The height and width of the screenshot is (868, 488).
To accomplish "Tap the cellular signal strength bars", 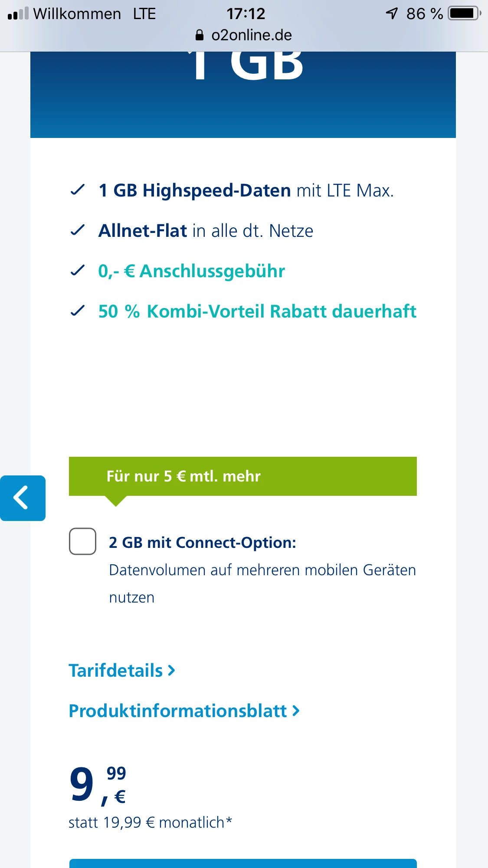I will coord(18,13).
